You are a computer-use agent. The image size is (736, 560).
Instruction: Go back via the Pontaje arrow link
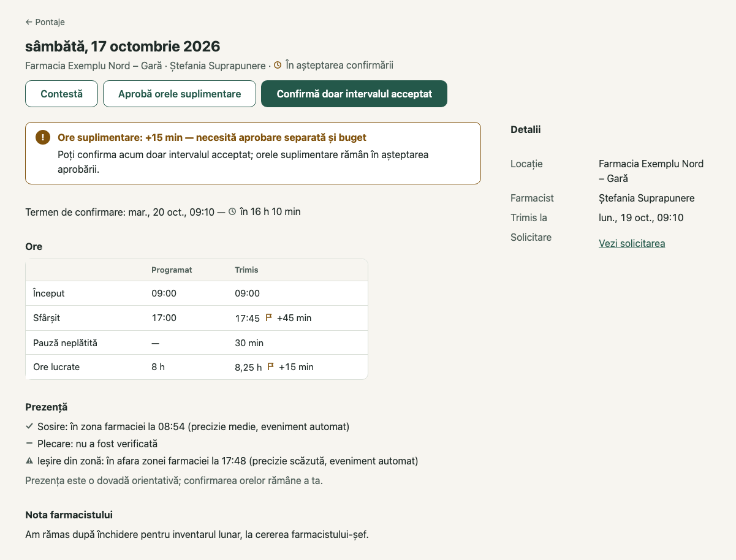point(45,22)
